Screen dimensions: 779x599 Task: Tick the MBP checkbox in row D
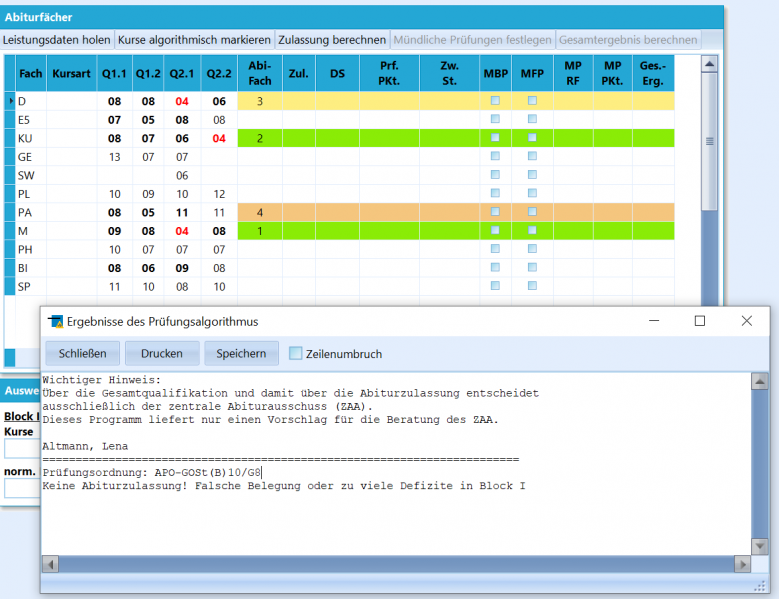point(495,100)
